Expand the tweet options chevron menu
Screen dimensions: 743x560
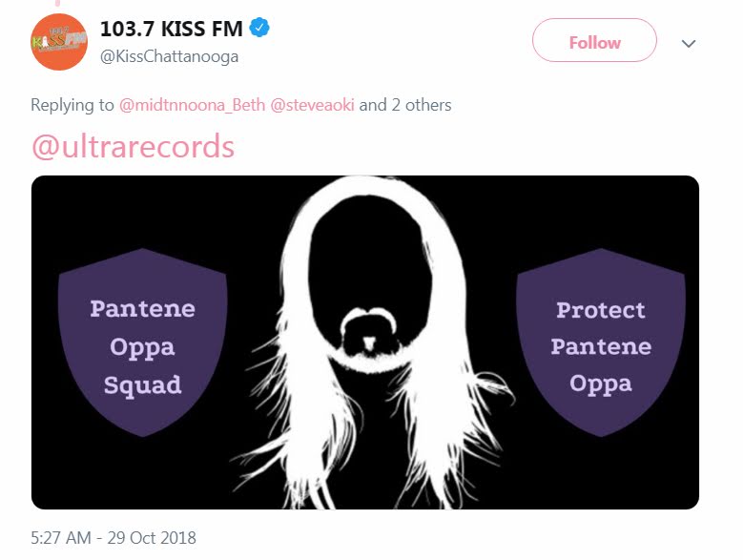[x=688, y=44]
